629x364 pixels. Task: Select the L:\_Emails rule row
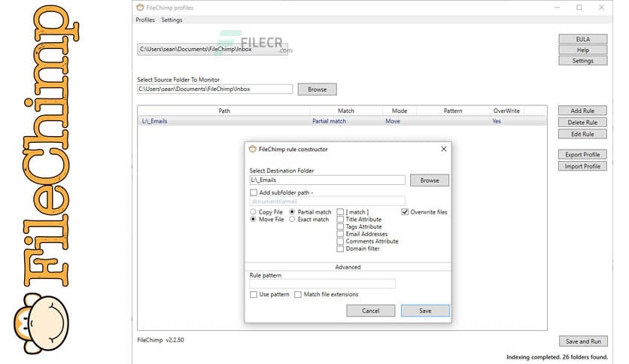[x=342, y=121]
